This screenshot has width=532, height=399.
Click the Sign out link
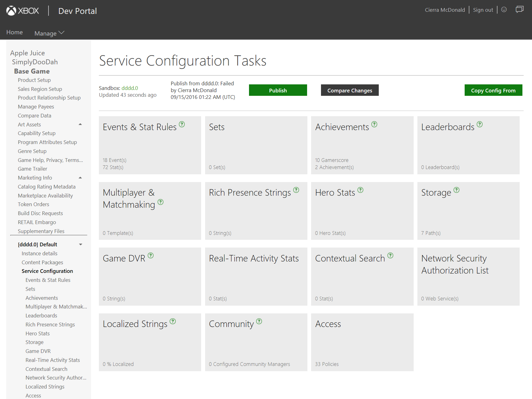click(483, 10)
